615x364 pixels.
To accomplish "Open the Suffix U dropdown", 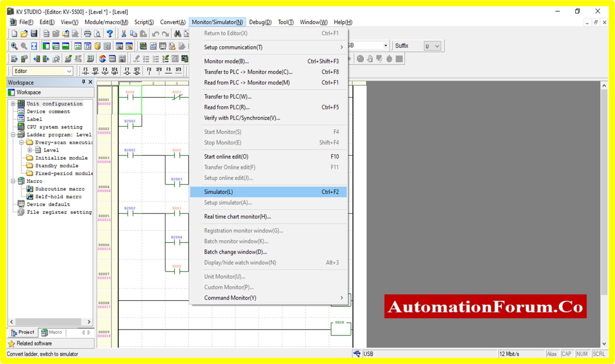I will tap(436, 46).
